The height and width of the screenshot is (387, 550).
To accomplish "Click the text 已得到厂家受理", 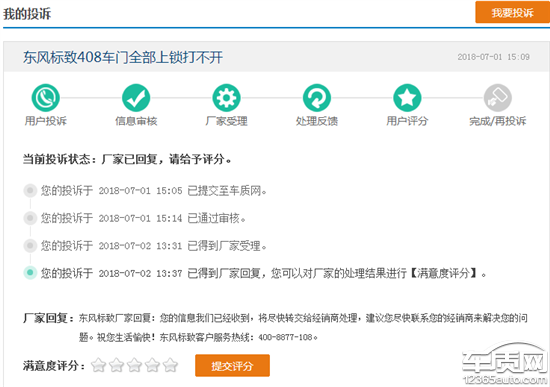I will pyautogui.click(x=227, y=246).
